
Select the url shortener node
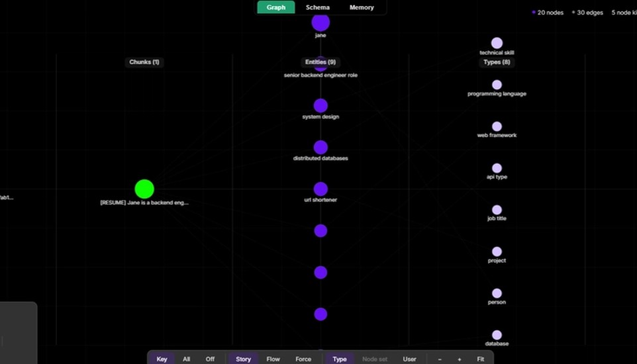pyautogui.click(x=320, y=189)
